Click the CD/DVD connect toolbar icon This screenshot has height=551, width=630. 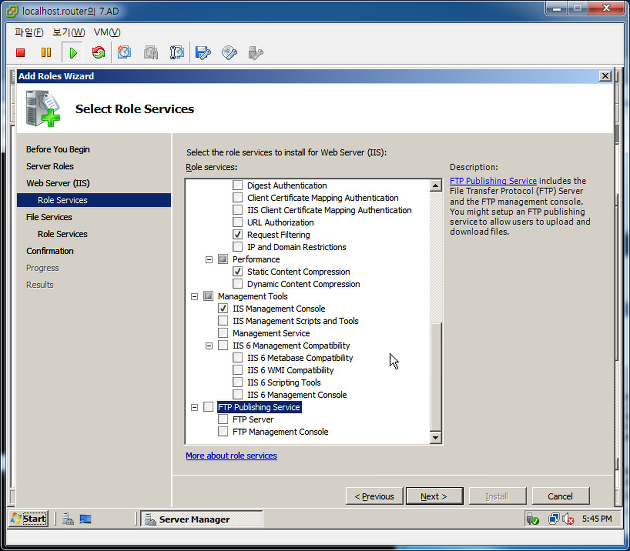pyautogui.click(x=229, y=53)
